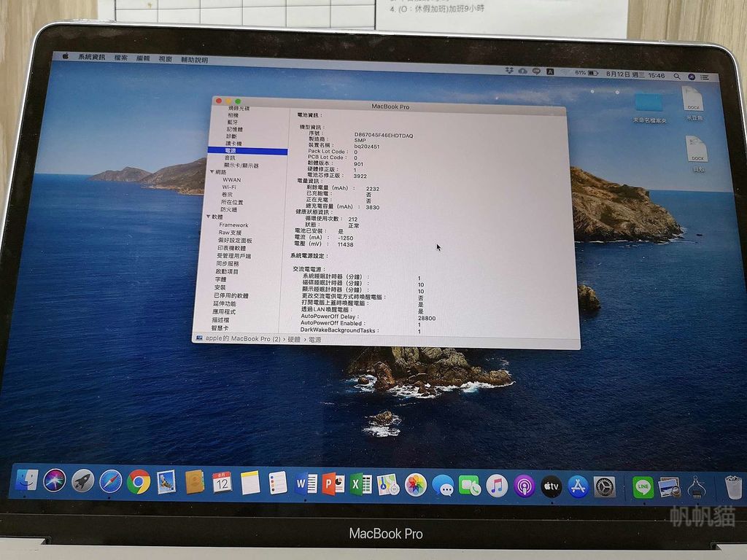Viewport: 747px width, 560px height.
Task: Open Launchpad rocket icon in Dock
Action: [x=82, y=481]
